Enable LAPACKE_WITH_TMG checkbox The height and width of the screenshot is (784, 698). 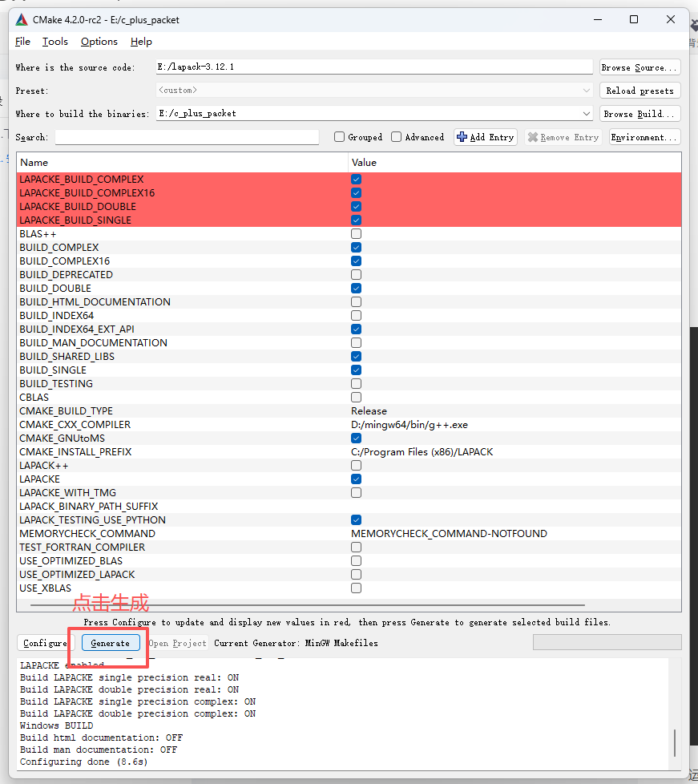pos(356,493)
